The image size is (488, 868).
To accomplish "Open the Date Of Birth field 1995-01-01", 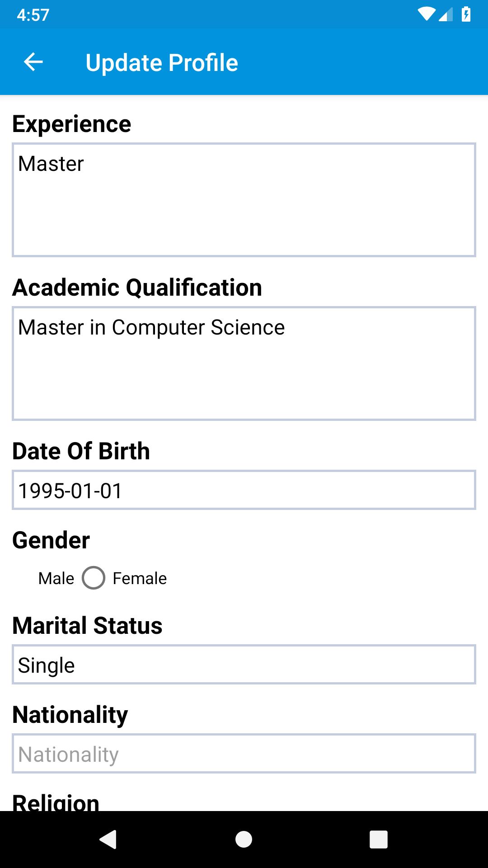I will (244, 490).
